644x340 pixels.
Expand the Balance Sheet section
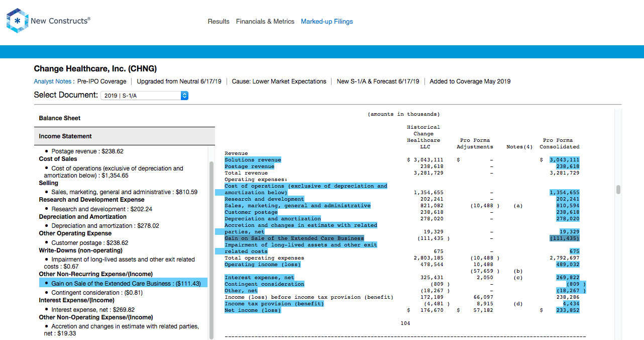[124, 118]
